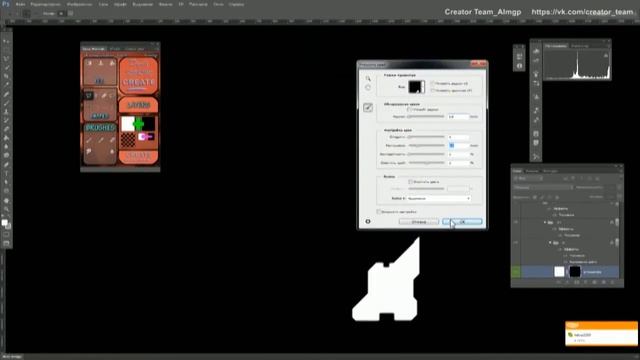The height and width of the screenshot is (360, 640).
Task: Select the Quick Selection tool
Action: click(x=6, y=67)
